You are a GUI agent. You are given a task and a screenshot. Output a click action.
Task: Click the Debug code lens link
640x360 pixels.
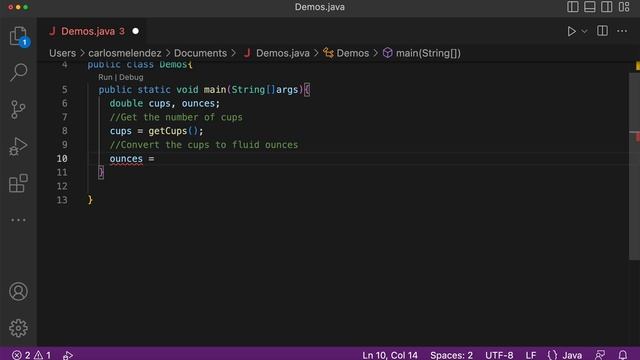[x=131, y=77]
